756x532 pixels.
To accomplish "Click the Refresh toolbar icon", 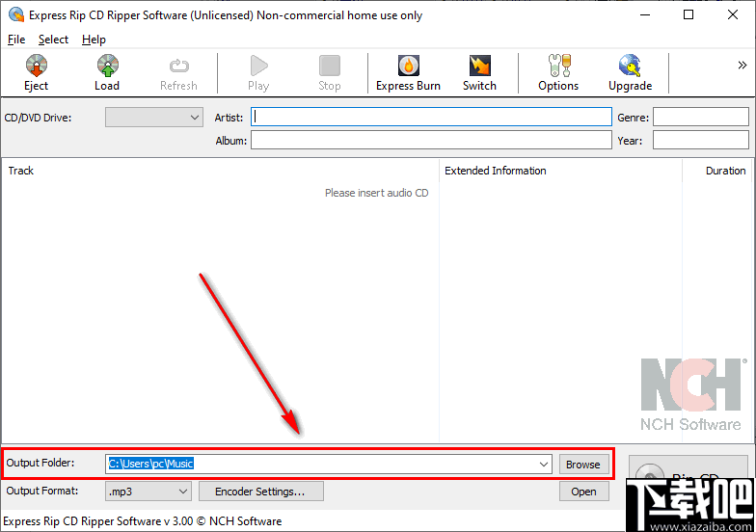I will pyautogui.click(x=178, y=66).
